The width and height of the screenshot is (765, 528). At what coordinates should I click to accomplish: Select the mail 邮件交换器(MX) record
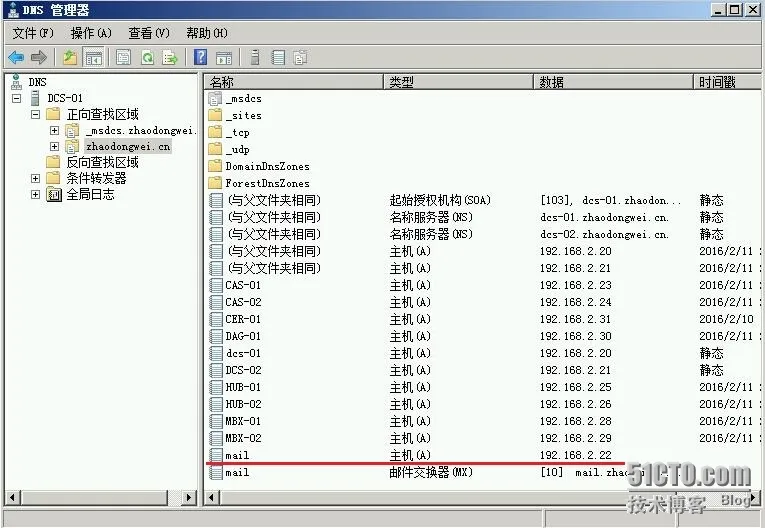coord(484,472)
